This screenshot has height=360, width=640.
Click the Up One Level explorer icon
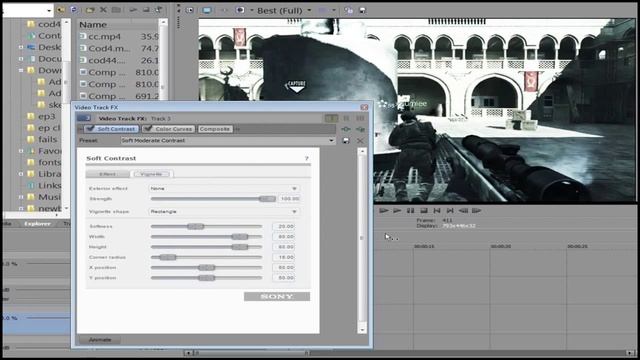[61, 10]
